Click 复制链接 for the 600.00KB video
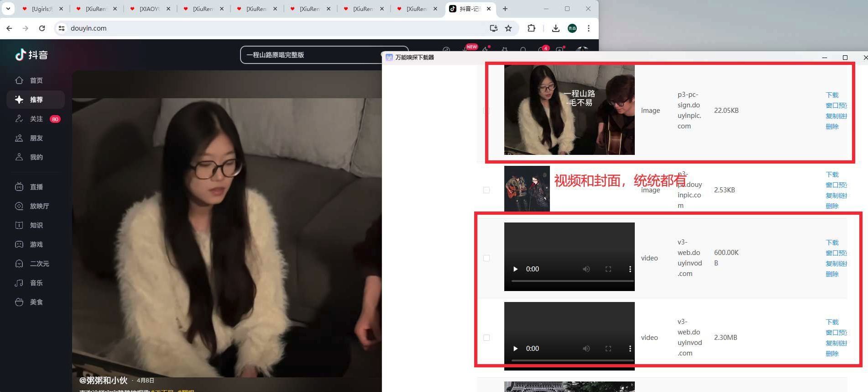Screen dimensions: 868x392 pos(836,264)
